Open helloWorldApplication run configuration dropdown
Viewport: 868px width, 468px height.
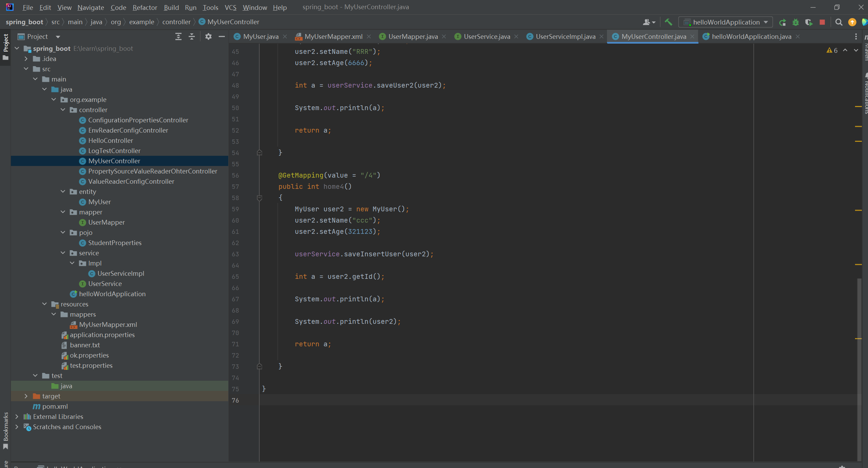pyautogui.click(x=726, y=22)
